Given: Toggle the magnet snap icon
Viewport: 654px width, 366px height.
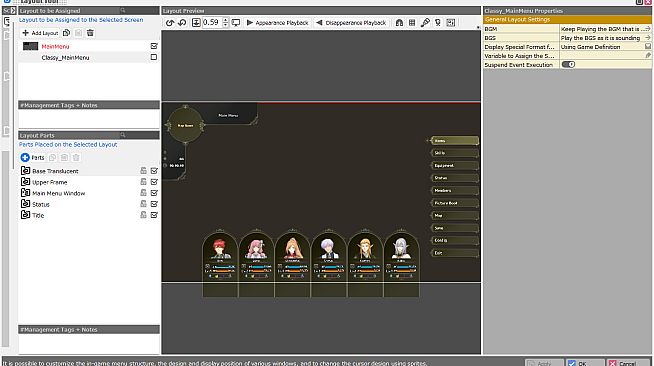Looking at the screenshot, I should tap(399, 23).
